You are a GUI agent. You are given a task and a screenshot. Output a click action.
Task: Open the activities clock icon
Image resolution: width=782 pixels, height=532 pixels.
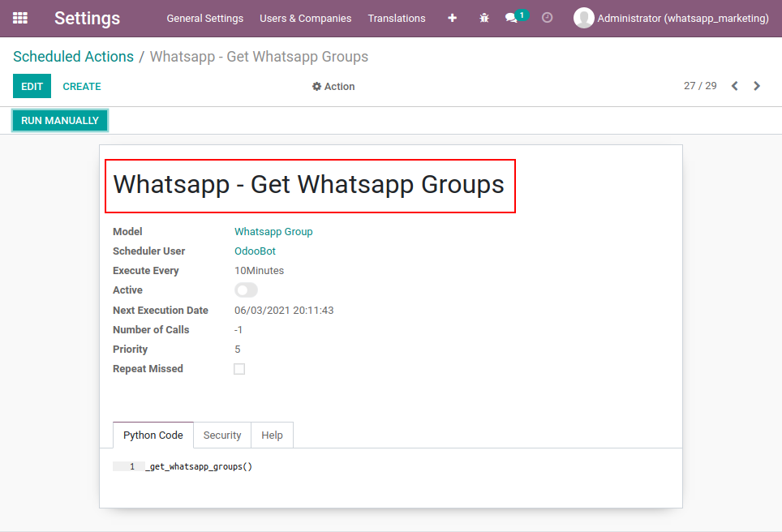pyautogui.click(x=547, y=18)
